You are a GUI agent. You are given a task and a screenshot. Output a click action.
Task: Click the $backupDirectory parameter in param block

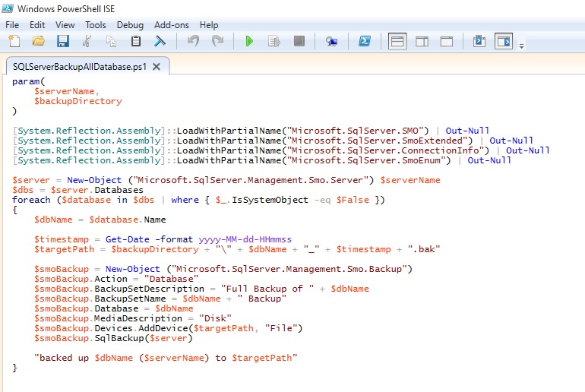[78, 101]
